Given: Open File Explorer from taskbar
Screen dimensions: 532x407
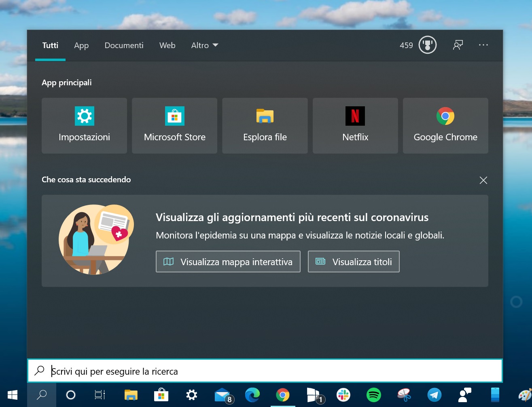Looking at the screenshot, I should 131,395.
